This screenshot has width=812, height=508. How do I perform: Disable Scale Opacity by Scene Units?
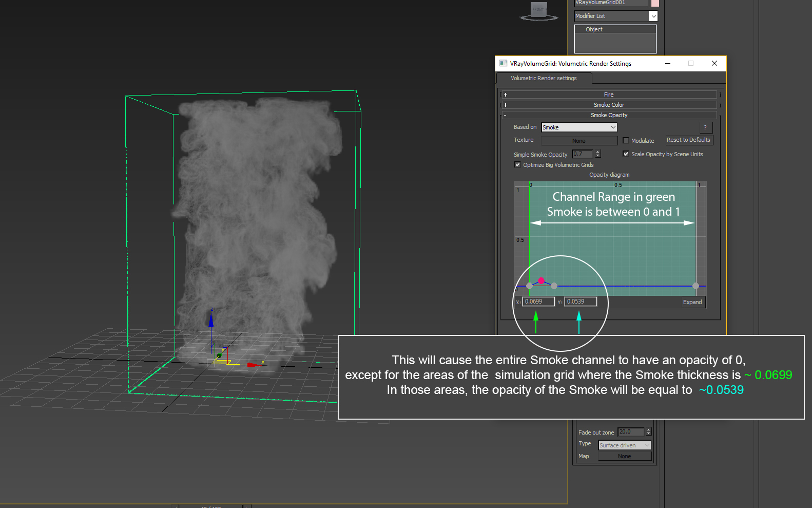click(626, 154)
